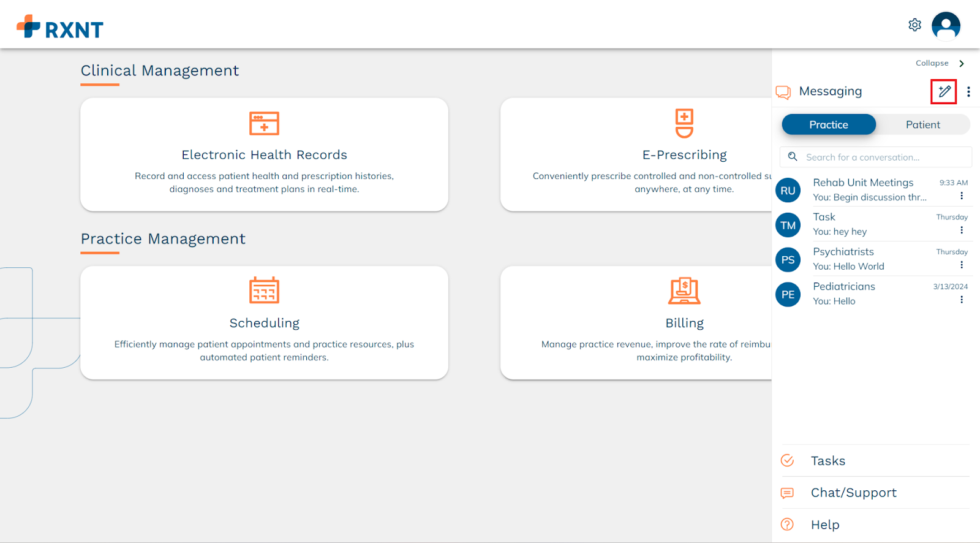Open the settings gear icon
This screenshot has height=543, width=980.
pyautogui.click(x=914, y=25)
